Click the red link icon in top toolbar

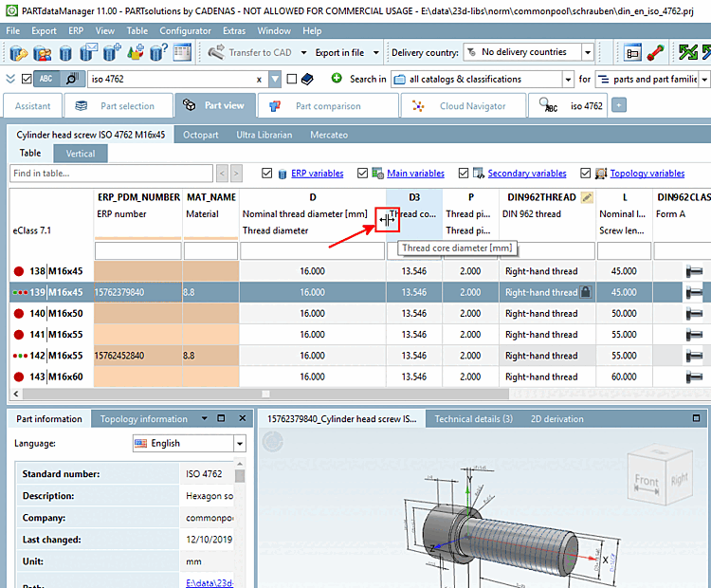[x=655, y=52]
